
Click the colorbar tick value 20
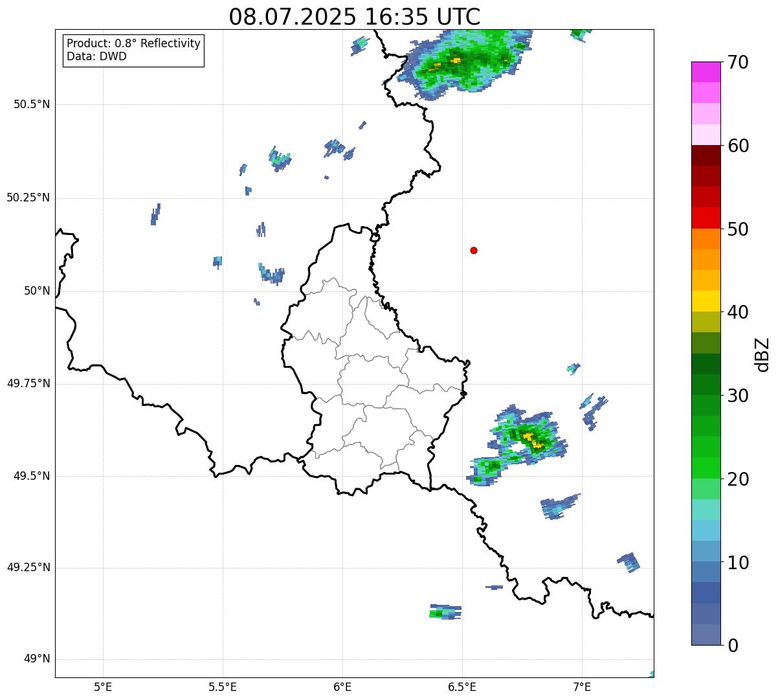(x=739, y=479)
